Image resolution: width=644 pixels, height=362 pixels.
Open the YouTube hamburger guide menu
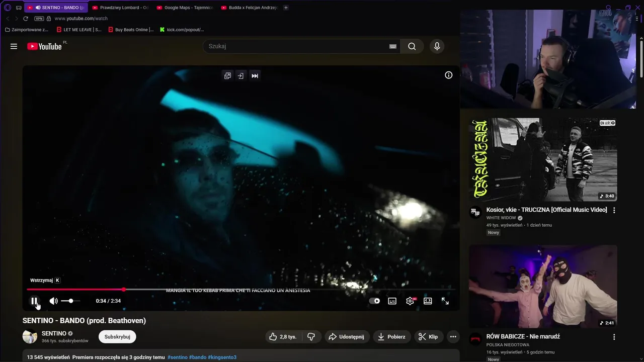tap(14, 46)
